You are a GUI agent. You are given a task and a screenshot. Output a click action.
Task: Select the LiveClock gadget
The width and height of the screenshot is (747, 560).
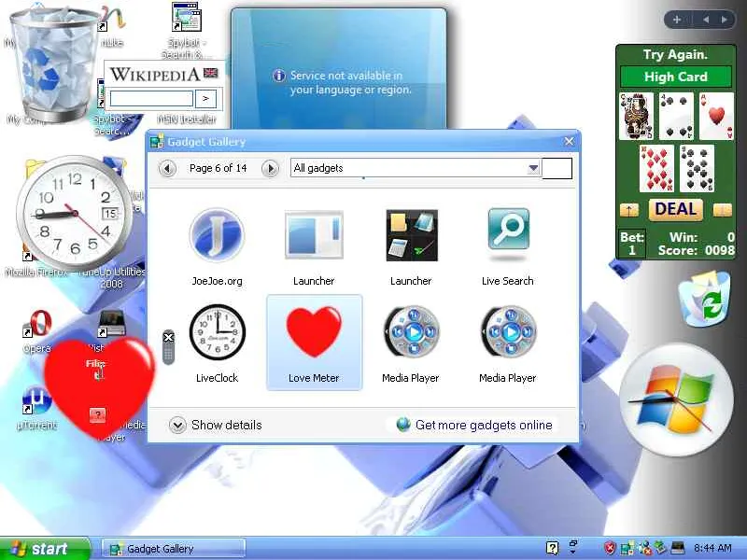218,343
